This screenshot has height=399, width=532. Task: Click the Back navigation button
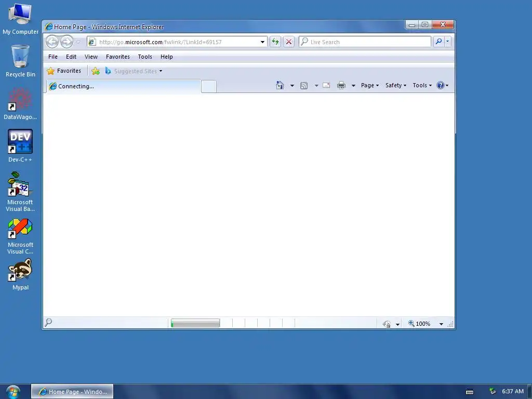52,42
